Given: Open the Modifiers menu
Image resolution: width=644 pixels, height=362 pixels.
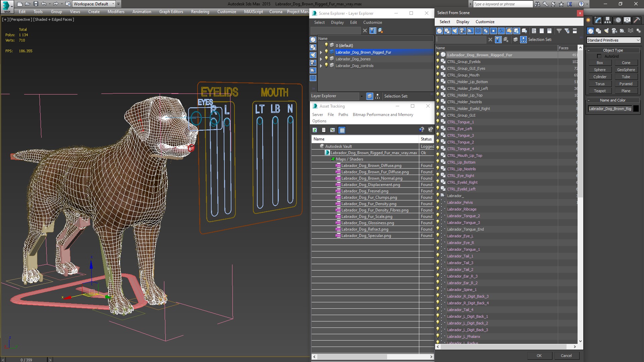Looking at the screenshot, I should click(116, 12).
